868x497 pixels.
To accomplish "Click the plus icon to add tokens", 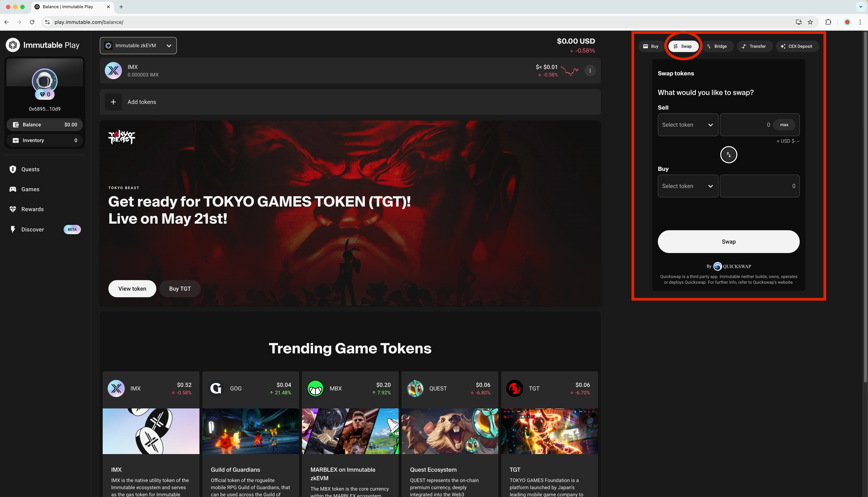I will click(113, 102).
